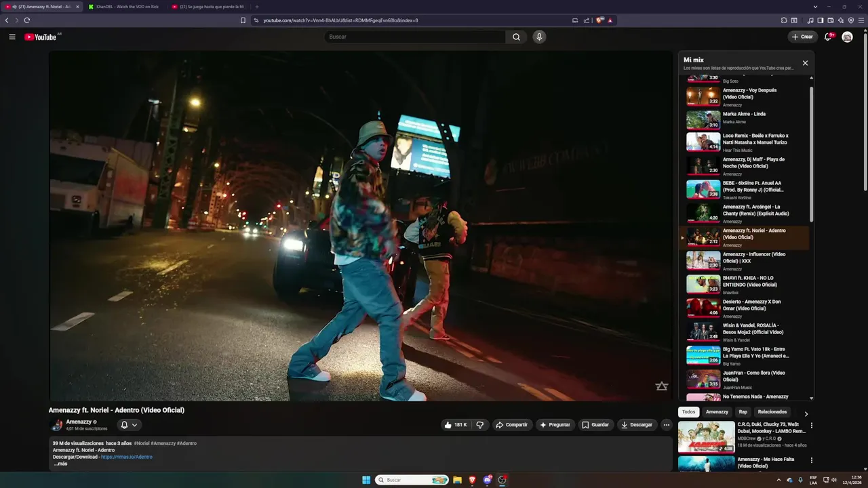Close the Mi mix playlist panel
This screenshot has width=868, height=488.
tap(805, 63)
